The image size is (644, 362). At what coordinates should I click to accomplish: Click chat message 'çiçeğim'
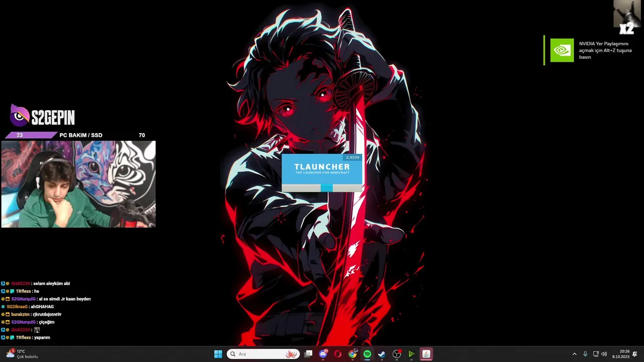tap(46, 322)
